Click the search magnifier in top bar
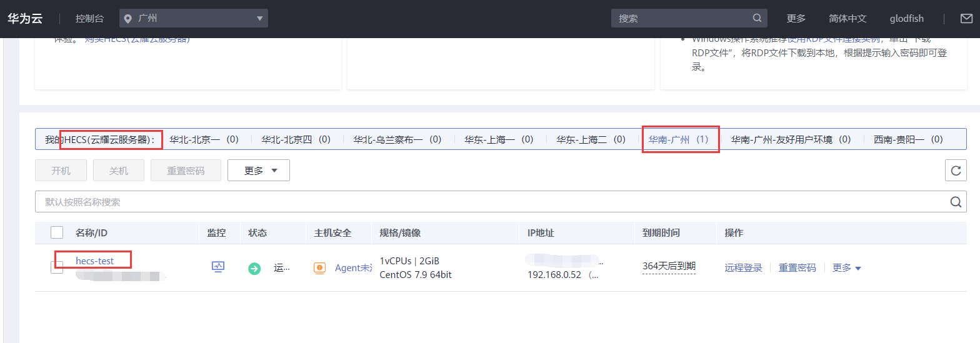This screenshot has height=343, width=980. [x=757, y=18]
